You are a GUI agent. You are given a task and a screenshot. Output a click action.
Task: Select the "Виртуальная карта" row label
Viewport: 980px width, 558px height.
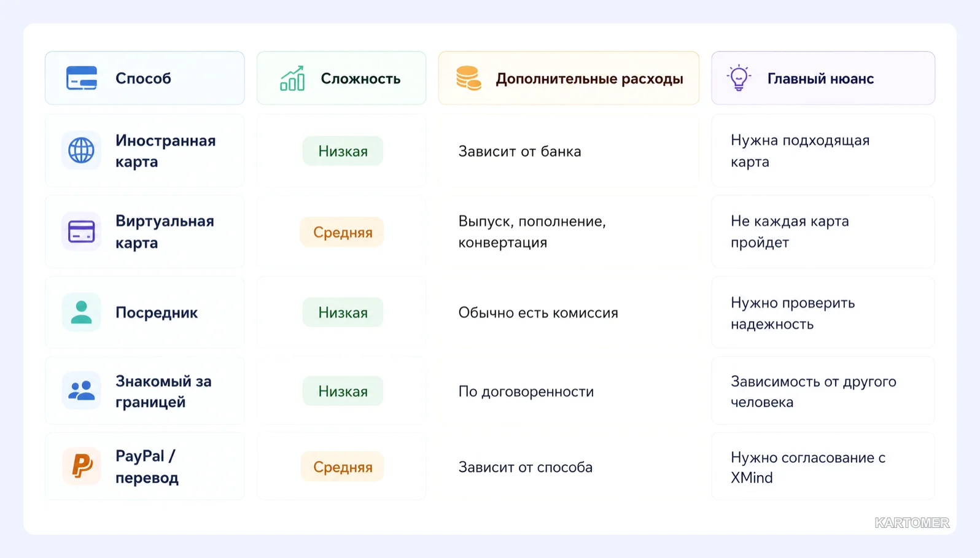coord(165,231)
